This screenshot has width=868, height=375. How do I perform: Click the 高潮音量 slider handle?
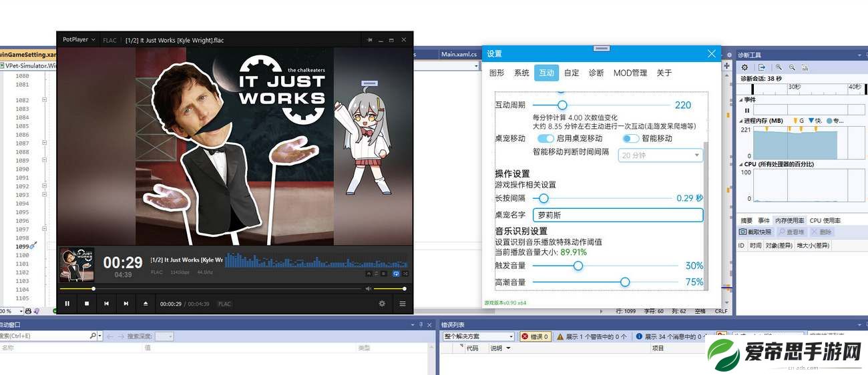tap(625, 282)
